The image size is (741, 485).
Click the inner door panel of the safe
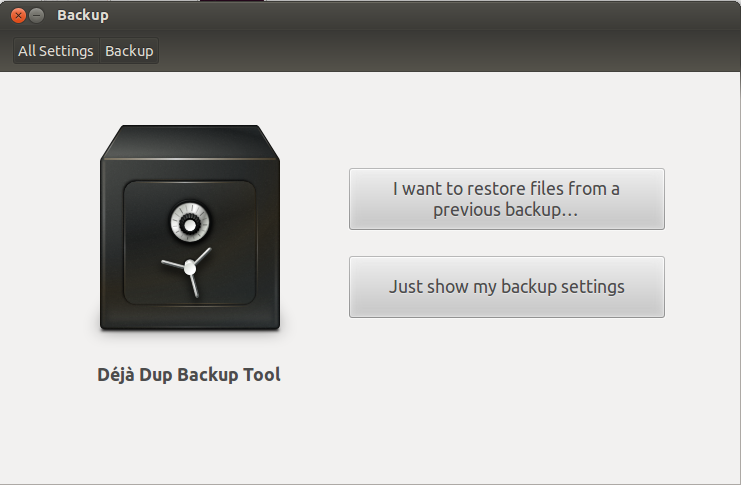190,242
